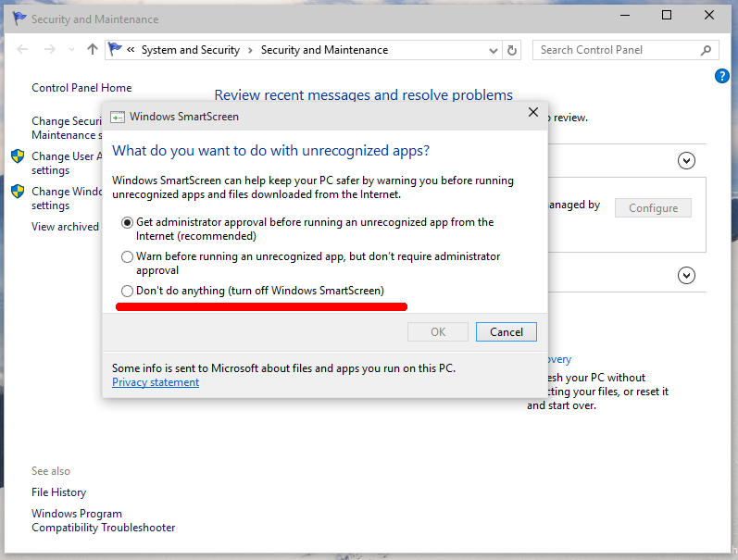Viewport: 738px width, 560px height.
Task: Click the Up one level arrow
Action: pyautogui.click(x=92, y=50)
